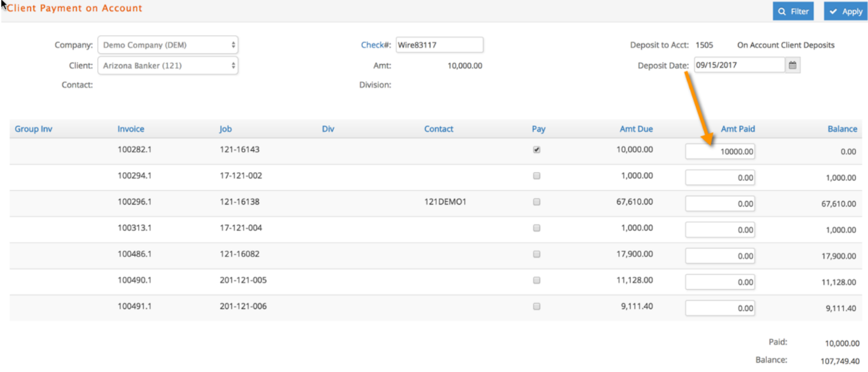Image resolution: width=868 pixels, height=372 pixels.
Task: Click job 121-16143
Action: 239,150
